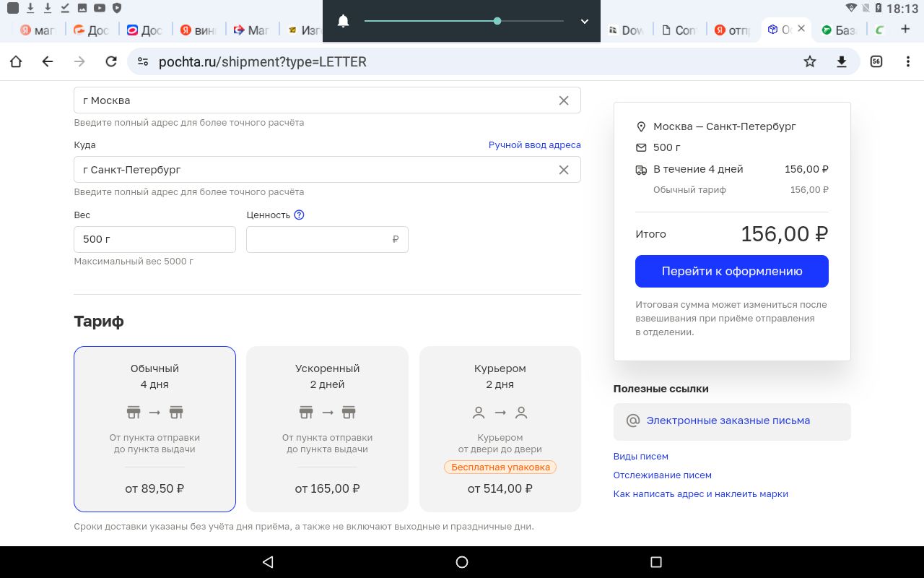Image resolution: width=924 pixels, height=578 pixels.
Task: Bookmark this page with the star icon
Action: click(x=810, y=61)
